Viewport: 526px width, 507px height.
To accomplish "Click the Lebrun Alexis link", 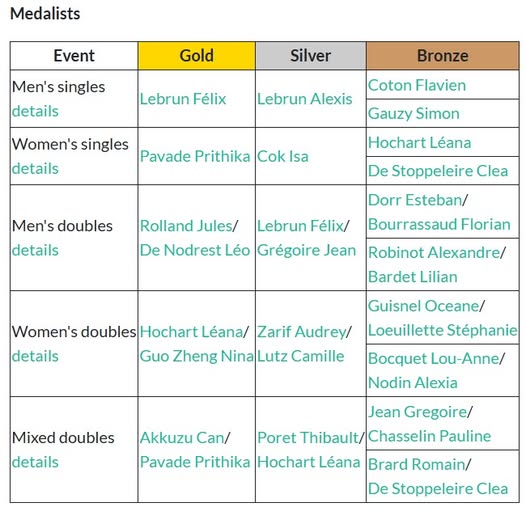I will (x=305, y=99).
